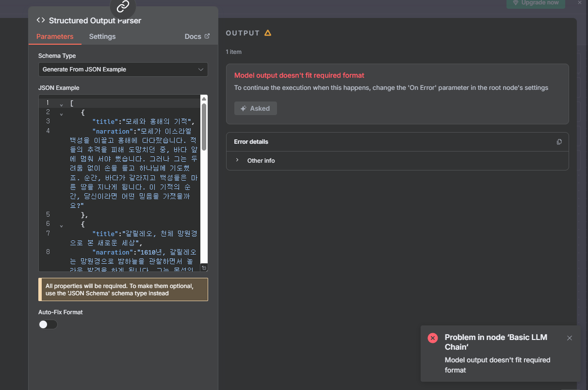
Task: Click the JSON editor vertical scrollbar
Action: point(204,126)
